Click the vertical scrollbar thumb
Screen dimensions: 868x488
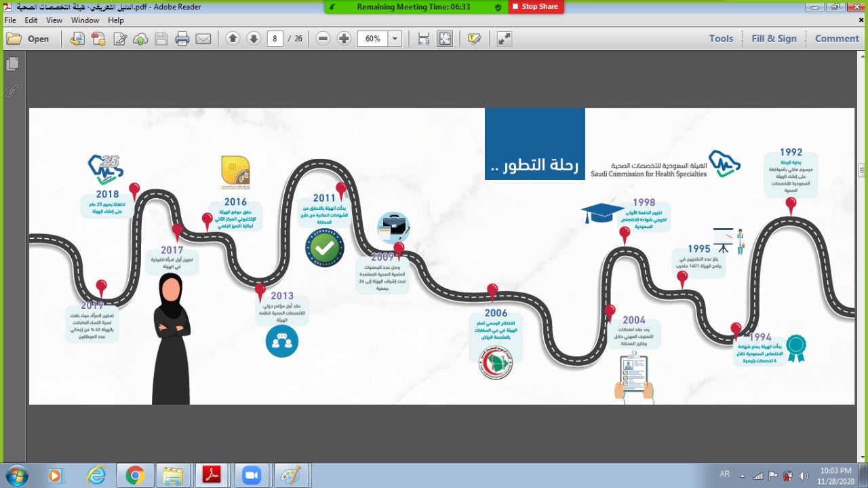click(x=862, y=170)
